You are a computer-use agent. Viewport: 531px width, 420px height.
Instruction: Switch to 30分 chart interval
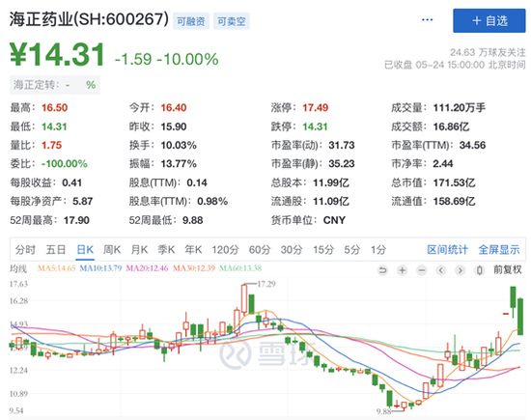(292, 250)
